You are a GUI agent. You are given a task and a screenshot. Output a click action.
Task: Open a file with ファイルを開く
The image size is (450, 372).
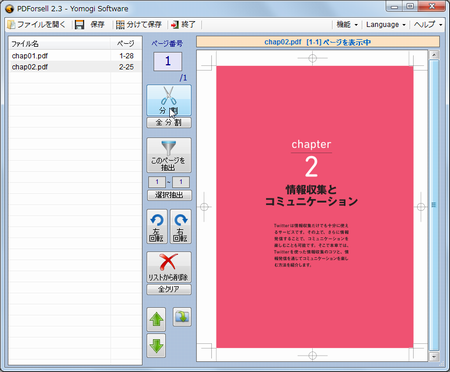pyautogui.click(x=37, y=24)
